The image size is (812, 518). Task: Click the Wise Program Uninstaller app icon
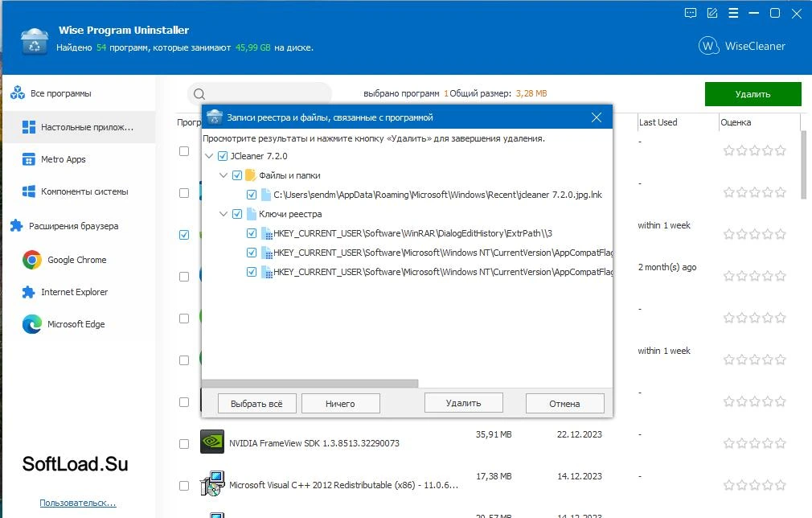click(x=35, y=41)
